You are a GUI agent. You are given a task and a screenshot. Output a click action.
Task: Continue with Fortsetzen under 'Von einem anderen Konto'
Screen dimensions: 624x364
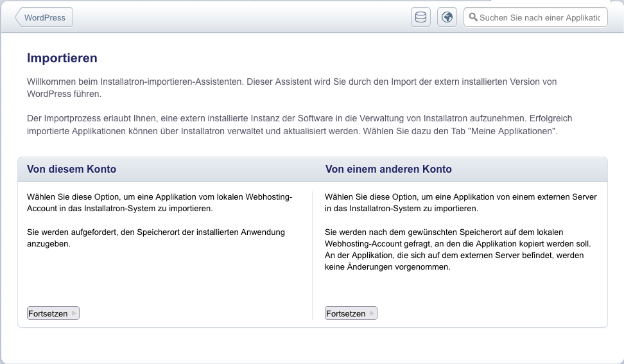pyautogui.click(x=351, y=313)
